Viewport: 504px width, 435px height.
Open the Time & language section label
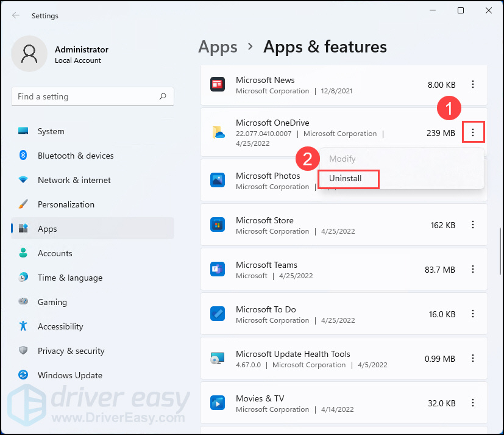(70, 278)
